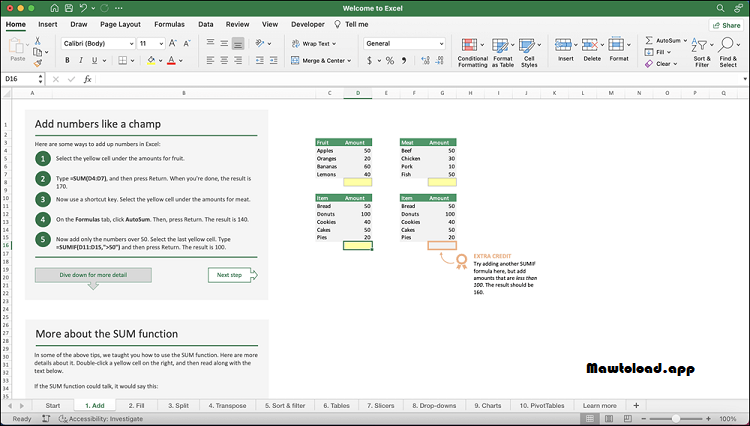Click Tell me search box
The width and height of the screenshot is (750, 426).
pyautogui.click(x=351, y=24)
